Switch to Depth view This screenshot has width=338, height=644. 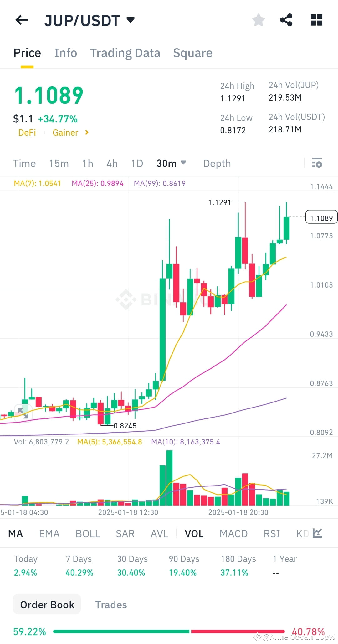tap(217, 163)
